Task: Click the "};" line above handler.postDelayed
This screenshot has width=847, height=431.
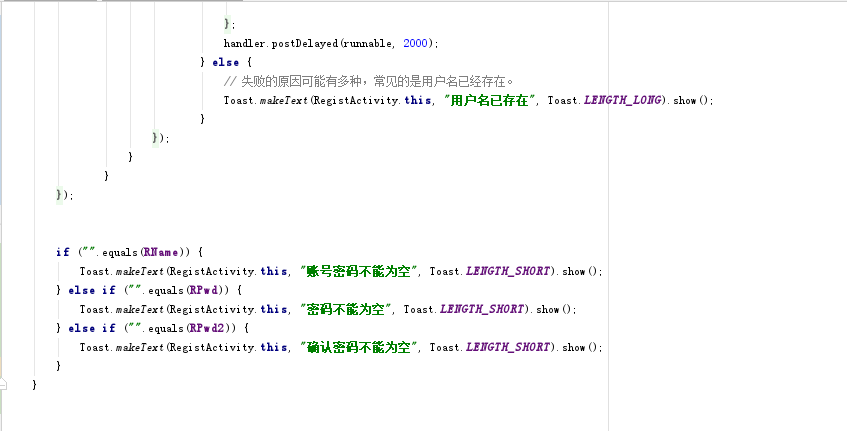Action: [230, 24]
